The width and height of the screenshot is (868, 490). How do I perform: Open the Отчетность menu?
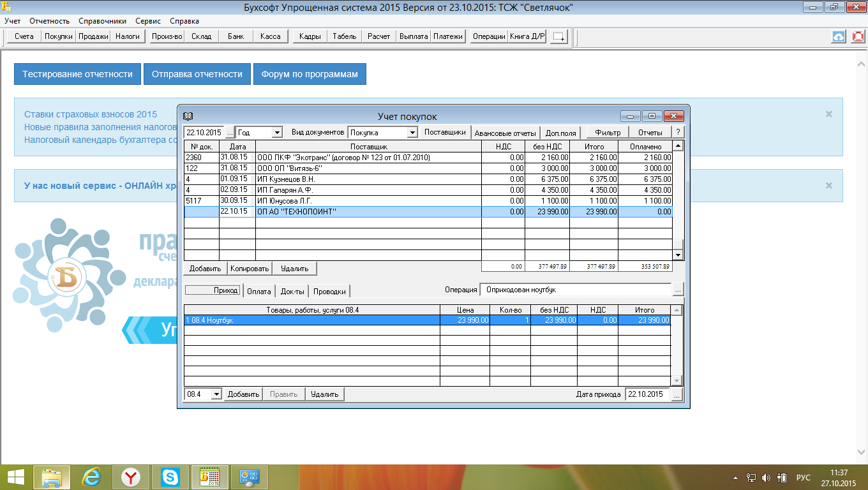pyautogui.click(x=50, y=21)
